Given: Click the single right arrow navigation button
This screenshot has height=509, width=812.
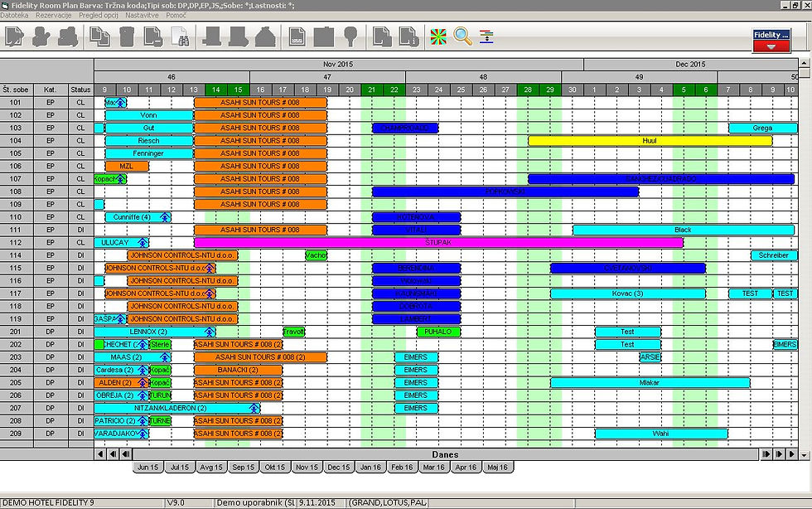Looking at the screenshot, I should (792, 454).
